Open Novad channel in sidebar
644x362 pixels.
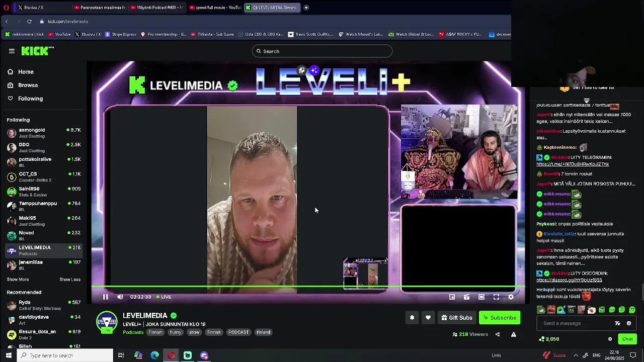coord(44,235)
